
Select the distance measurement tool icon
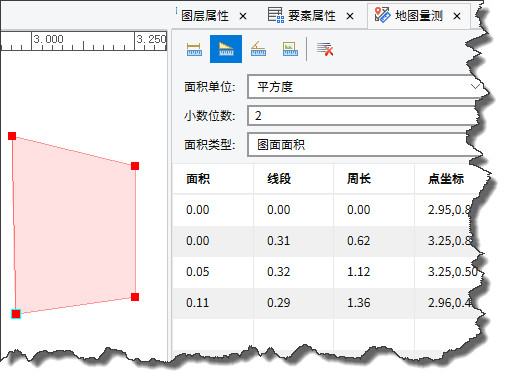point(194,49)
